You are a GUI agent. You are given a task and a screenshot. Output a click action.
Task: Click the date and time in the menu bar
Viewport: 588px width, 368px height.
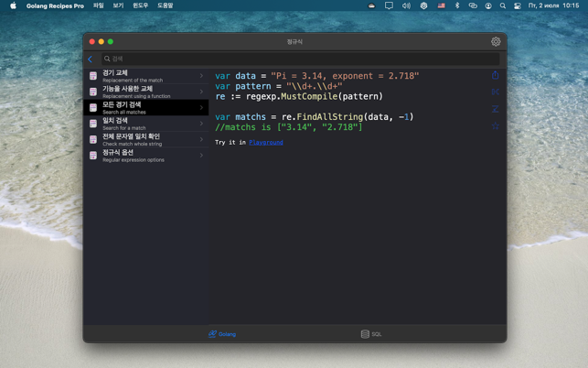553,5
